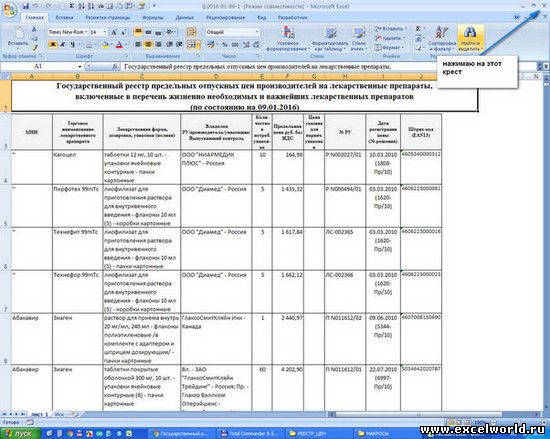Open the font name dropdown (Times New Roman)
The width and height of the screenshot is (550, 439).
click(86, 32)
